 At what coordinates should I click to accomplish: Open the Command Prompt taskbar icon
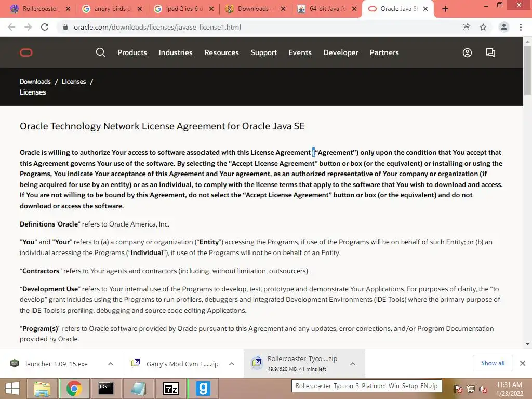click(x=106, y=389)
